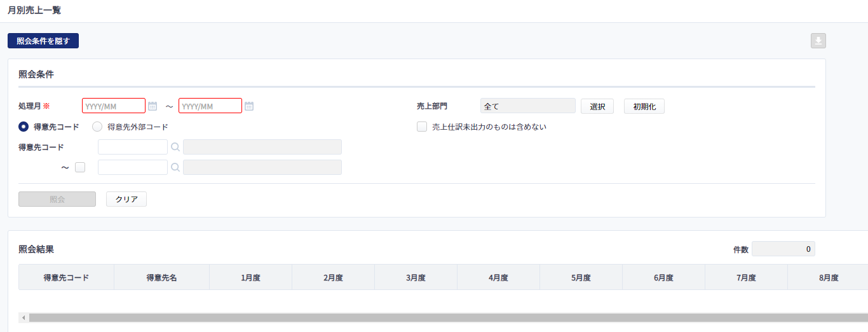The height and width of the screenshot is (332, 868).
Task: Click the 1月度 column header
Action: click(250, 277)
